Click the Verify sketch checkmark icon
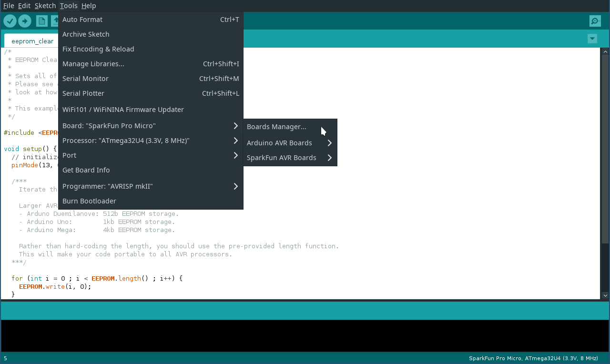 point(10,21)
